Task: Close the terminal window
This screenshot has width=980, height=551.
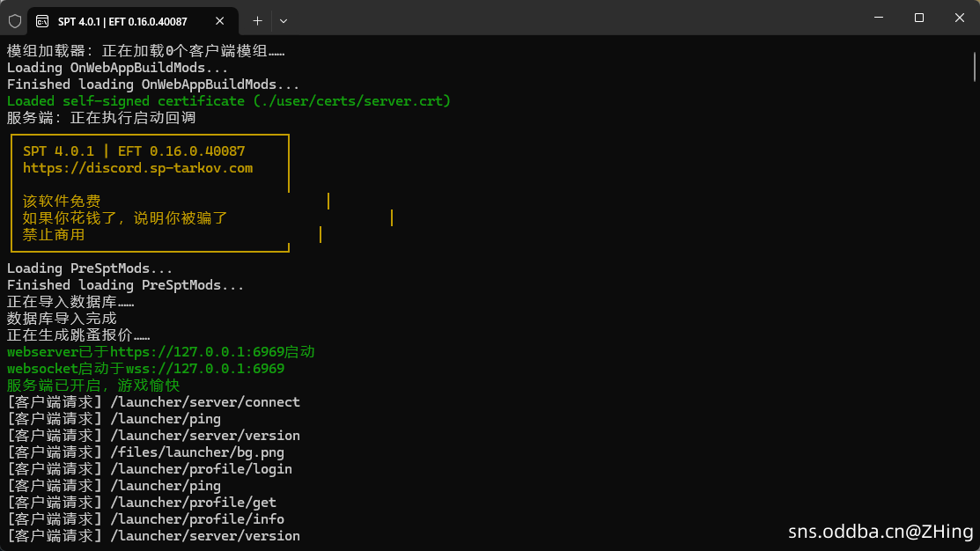Action: pos(959,18)
